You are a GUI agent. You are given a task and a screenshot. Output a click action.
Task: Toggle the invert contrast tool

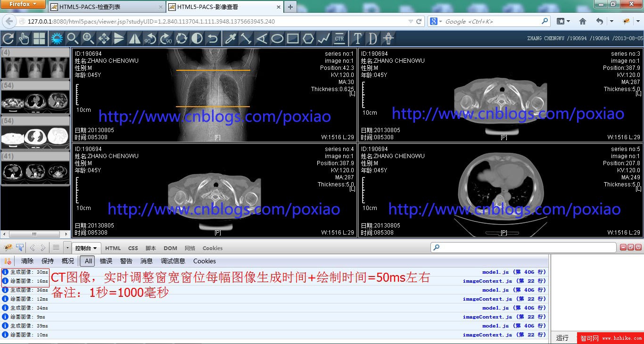click(197, 39)
